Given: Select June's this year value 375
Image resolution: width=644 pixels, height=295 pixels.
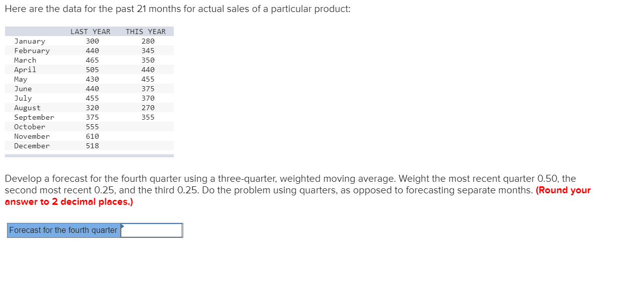Looking at the screenshot, I should [148, 89].
